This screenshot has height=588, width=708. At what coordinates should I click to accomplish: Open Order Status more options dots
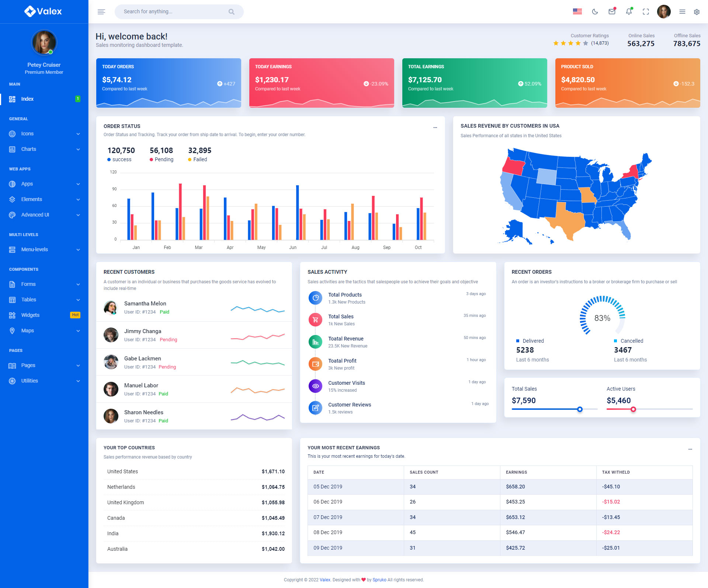(435, 127)
